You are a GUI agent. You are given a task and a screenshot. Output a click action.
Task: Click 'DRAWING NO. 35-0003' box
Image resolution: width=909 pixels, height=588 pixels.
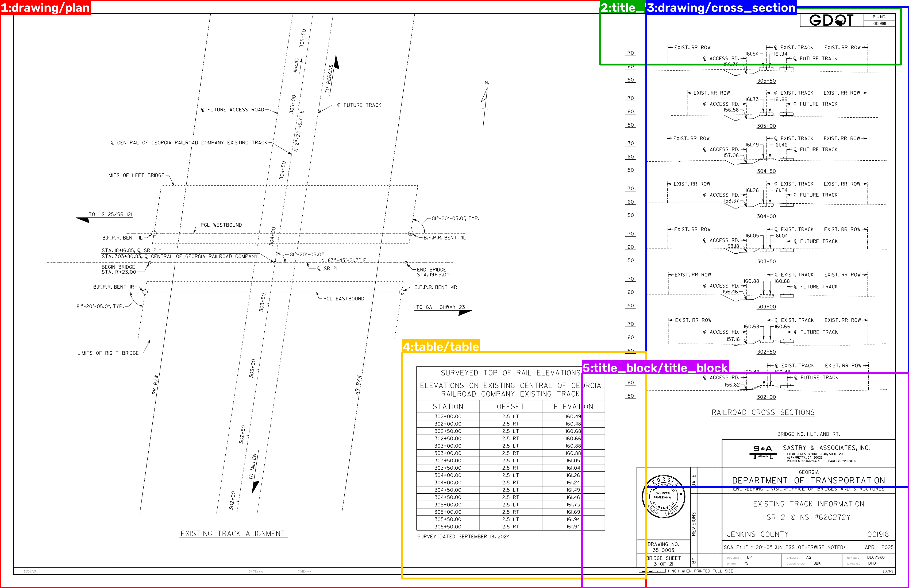coord(663,547)
